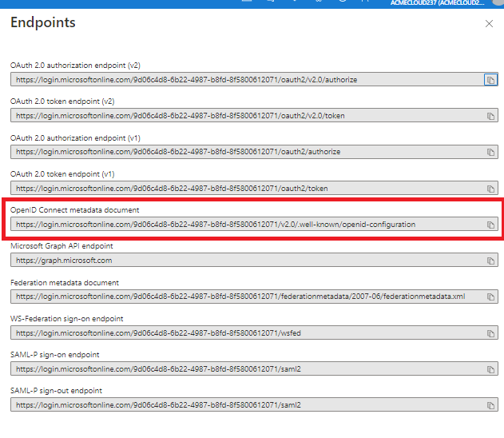This screenshot has height=438, width=504.
Task: Copy the Microsoft Graph API endpoint
Action: (x=490, y=261)
